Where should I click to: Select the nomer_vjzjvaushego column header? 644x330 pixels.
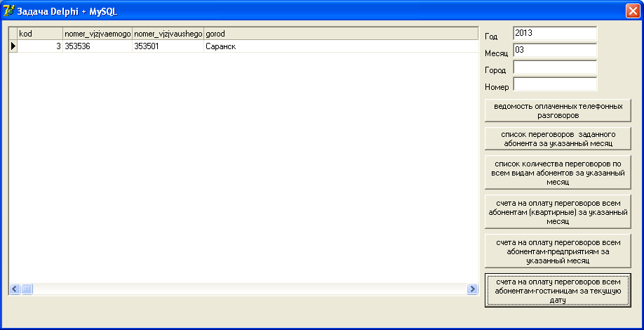168,34
